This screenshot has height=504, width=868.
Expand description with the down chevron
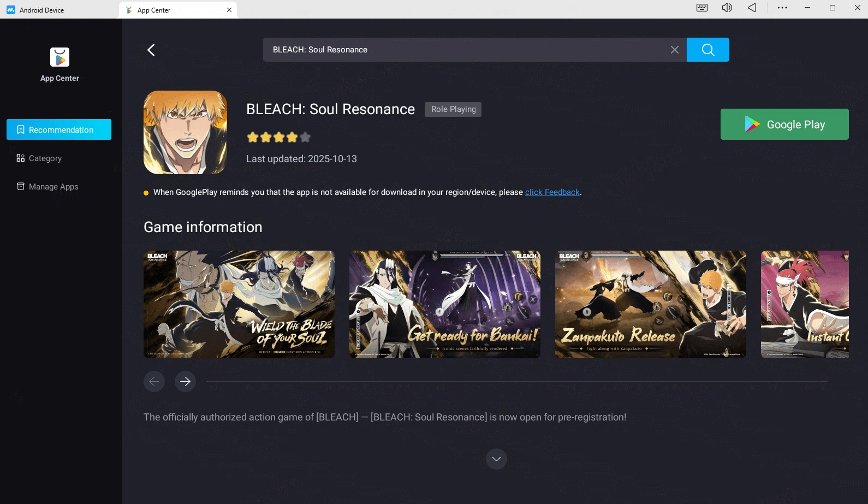pyautogui.click(x=496, y=459)
